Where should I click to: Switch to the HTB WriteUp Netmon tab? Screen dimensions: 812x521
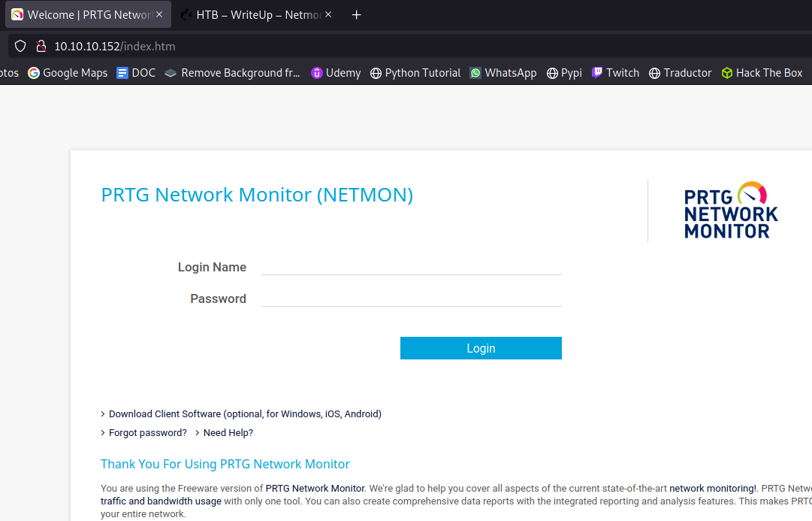[256, 14]
